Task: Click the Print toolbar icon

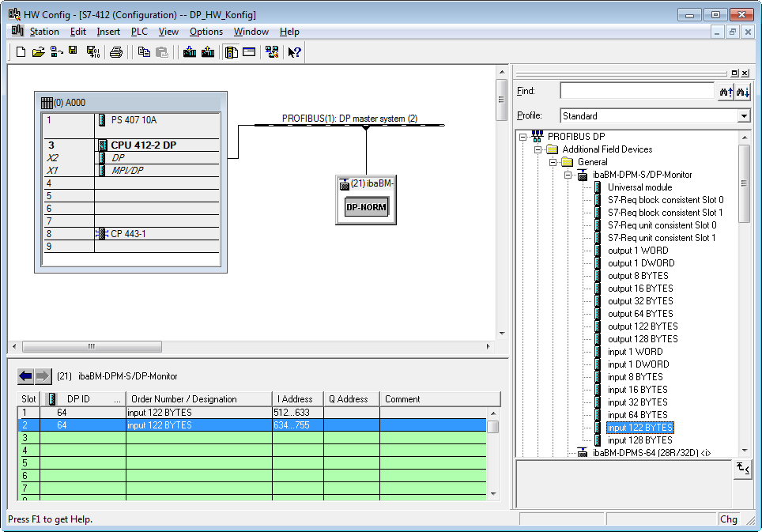Action: click(x=116, y=52)
